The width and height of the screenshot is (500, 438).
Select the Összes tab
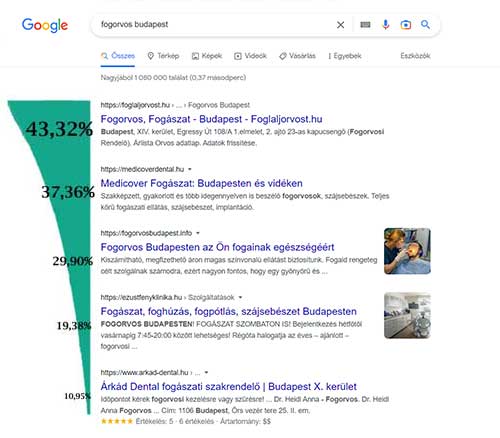[118, 56]
